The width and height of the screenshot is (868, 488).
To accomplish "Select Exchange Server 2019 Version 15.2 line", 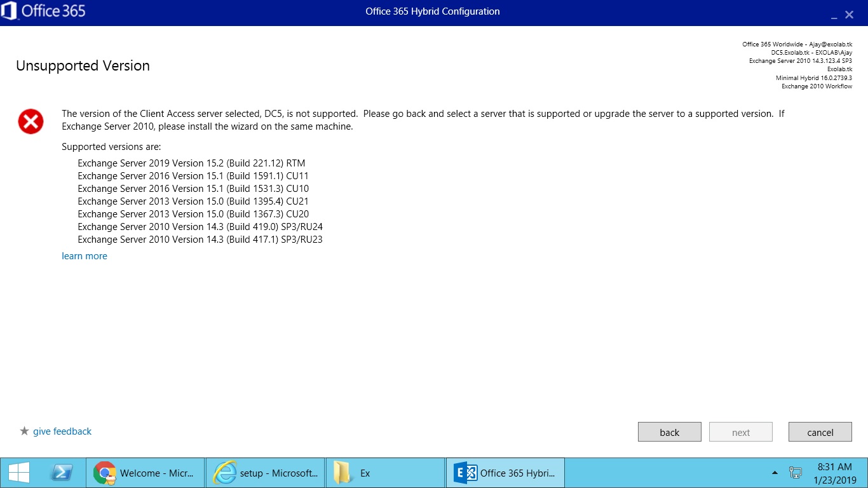I will pos(191,163).
